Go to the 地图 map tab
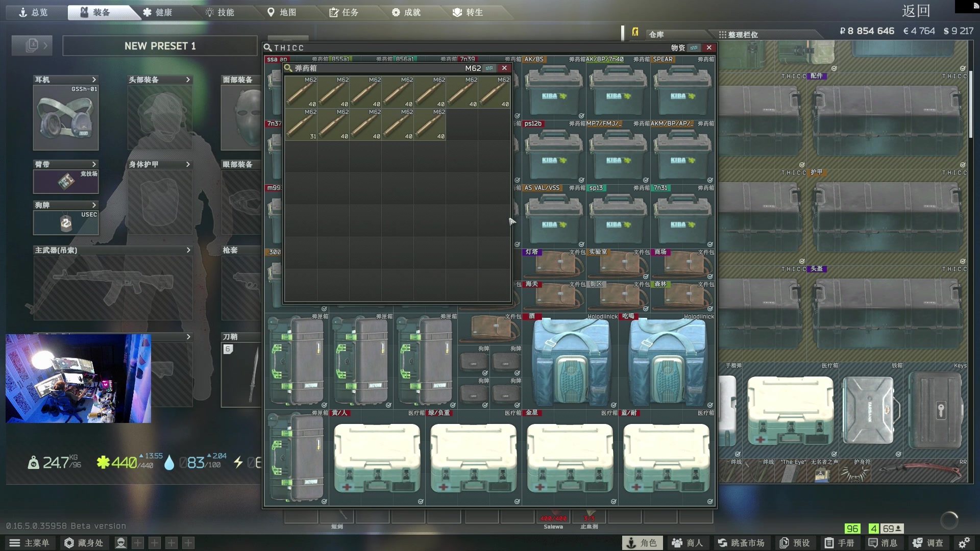The height and width of the screenshot is (551, 980). [x=282, y=12]
